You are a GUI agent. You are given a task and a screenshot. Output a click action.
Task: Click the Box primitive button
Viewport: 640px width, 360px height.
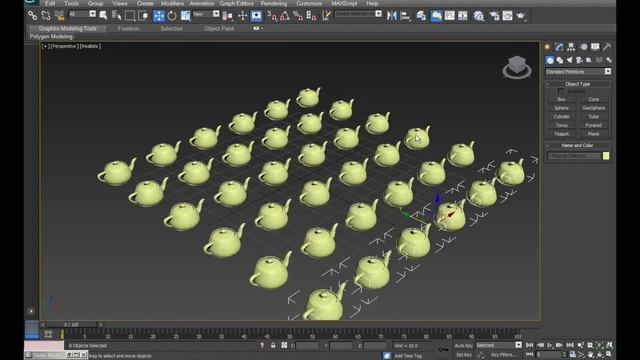click(x=562, y=99)
